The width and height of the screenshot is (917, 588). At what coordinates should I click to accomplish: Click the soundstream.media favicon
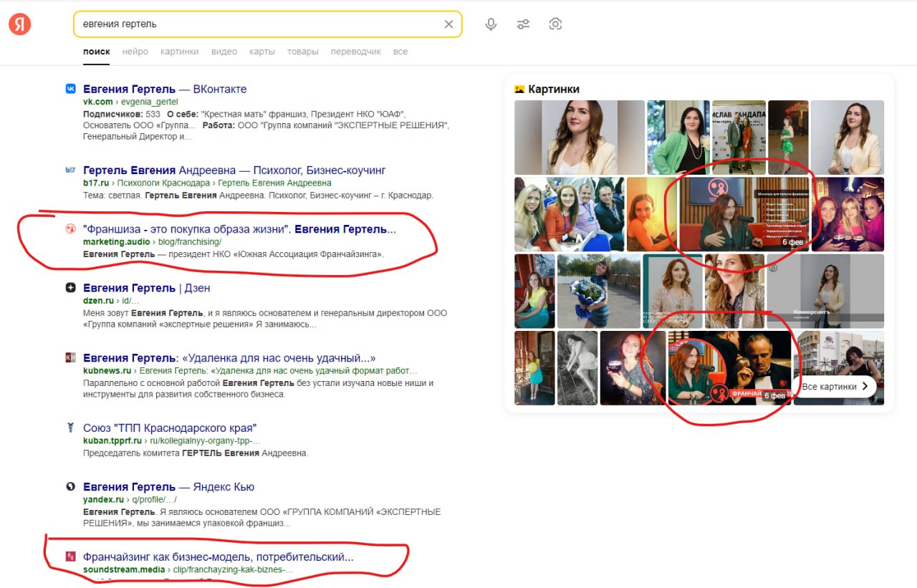tap(70, 556)
